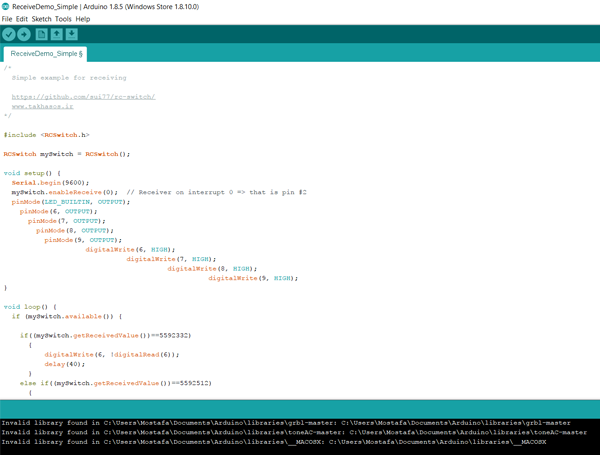The height and width of the screenshot is (455, 600).
Task: Select the ReceiveDemo_Simple sketch tab
Action: (x=46, y=54)
